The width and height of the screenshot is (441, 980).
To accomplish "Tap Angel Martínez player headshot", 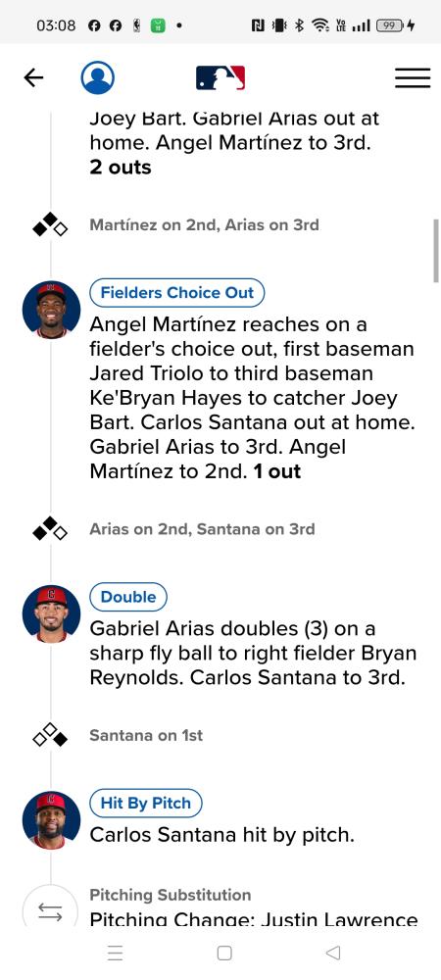I will (x=51, y=310).
